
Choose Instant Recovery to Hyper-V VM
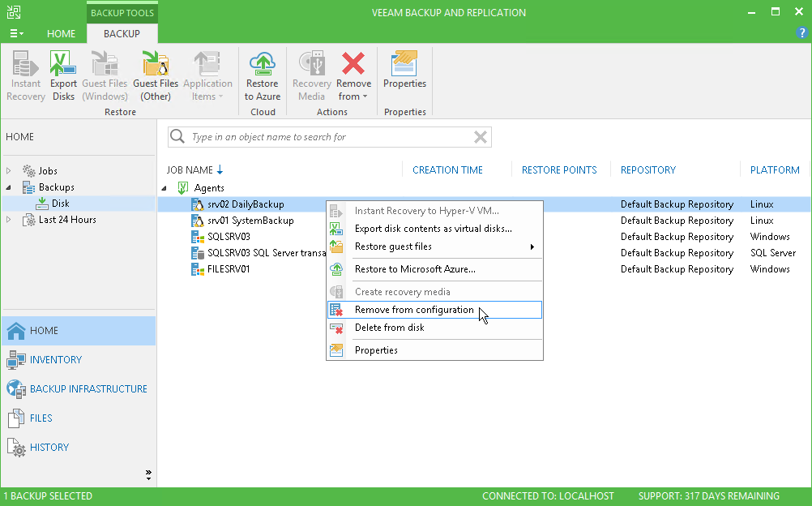click(x=434, y=211)
